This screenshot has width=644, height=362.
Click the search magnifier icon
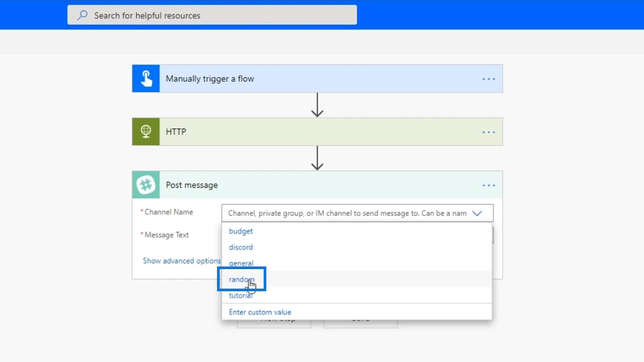(83, 15)
